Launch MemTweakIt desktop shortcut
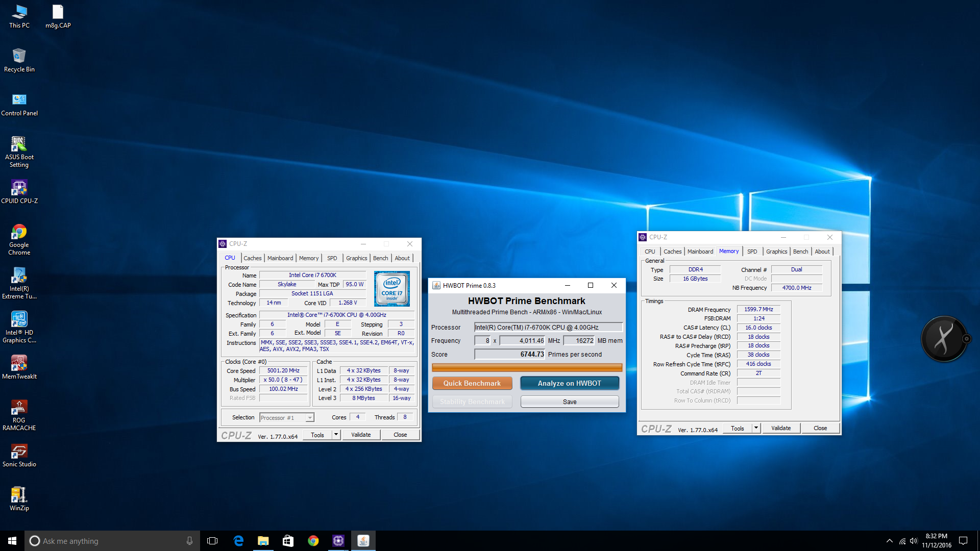 19,367
